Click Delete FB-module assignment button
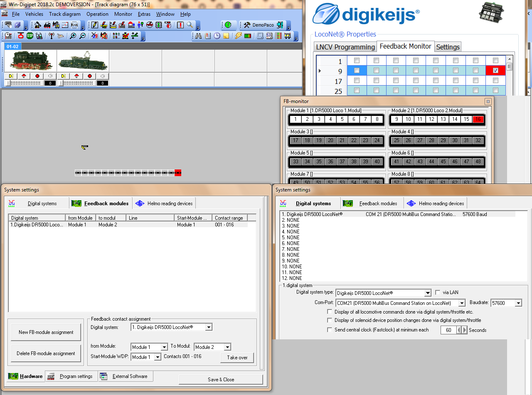Screen dimensions: 532x395 coord(46,353)
